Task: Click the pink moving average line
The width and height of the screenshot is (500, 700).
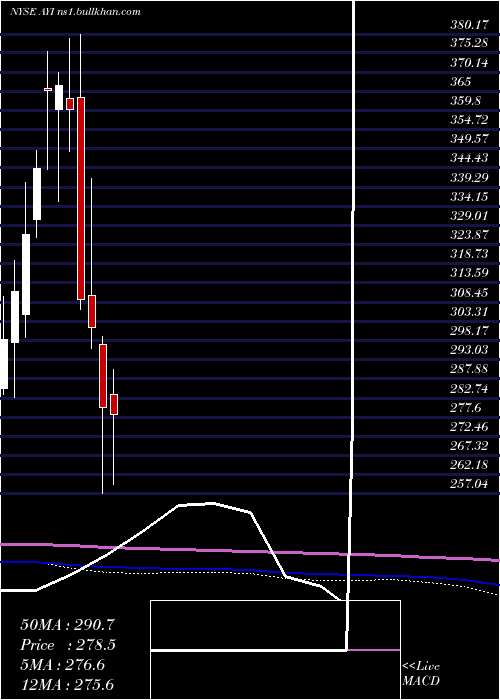Action: [250, 552]
